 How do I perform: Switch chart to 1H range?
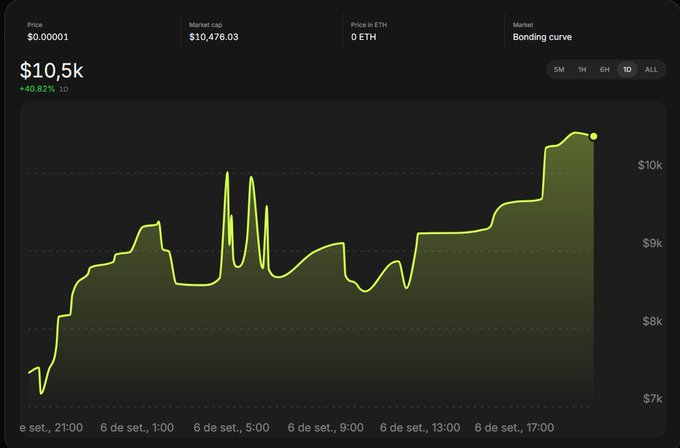(582, 69)
